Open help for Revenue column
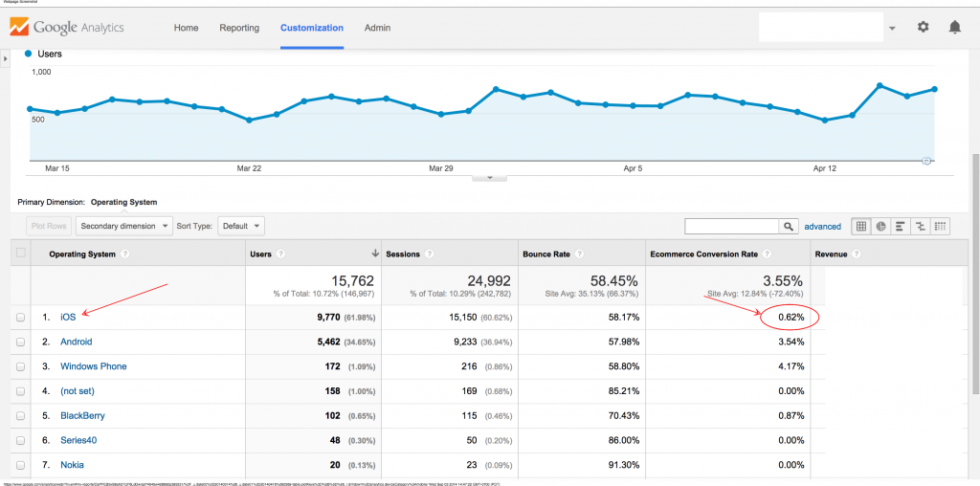 (x=857, y=254)
